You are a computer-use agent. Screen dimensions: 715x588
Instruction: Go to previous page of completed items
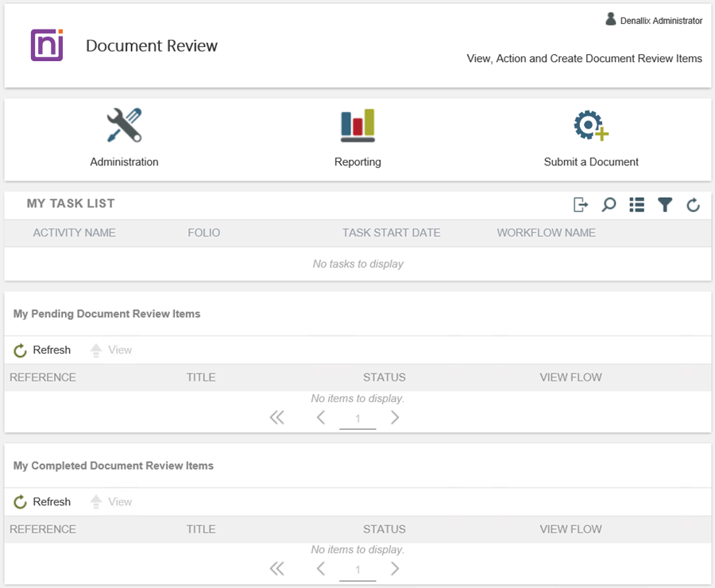click(x=321, y=569)
